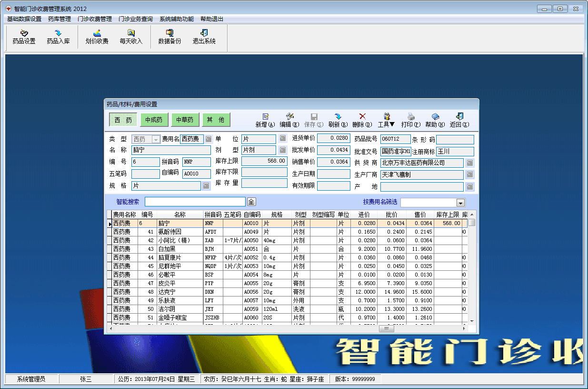Open 药品设置 from the main toolbar

click(x=24, y=37)
